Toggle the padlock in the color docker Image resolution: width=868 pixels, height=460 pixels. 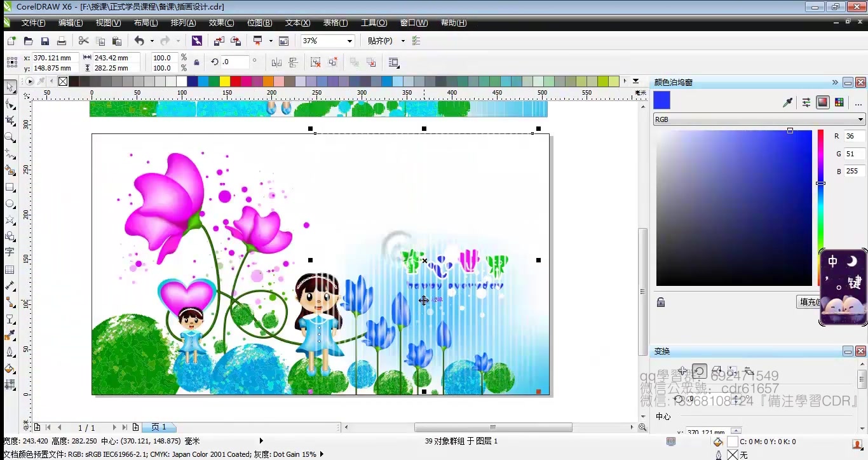click(x=661, y=302)
